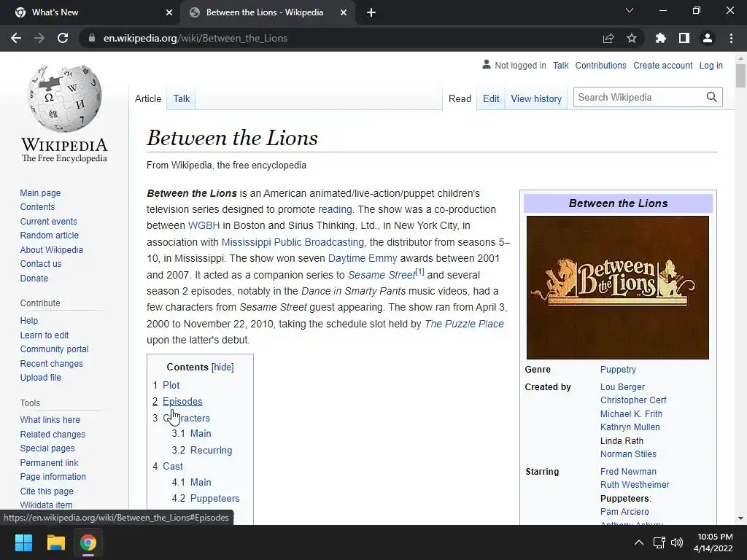
Task: Open What links here tool
Action: point(50,419)
